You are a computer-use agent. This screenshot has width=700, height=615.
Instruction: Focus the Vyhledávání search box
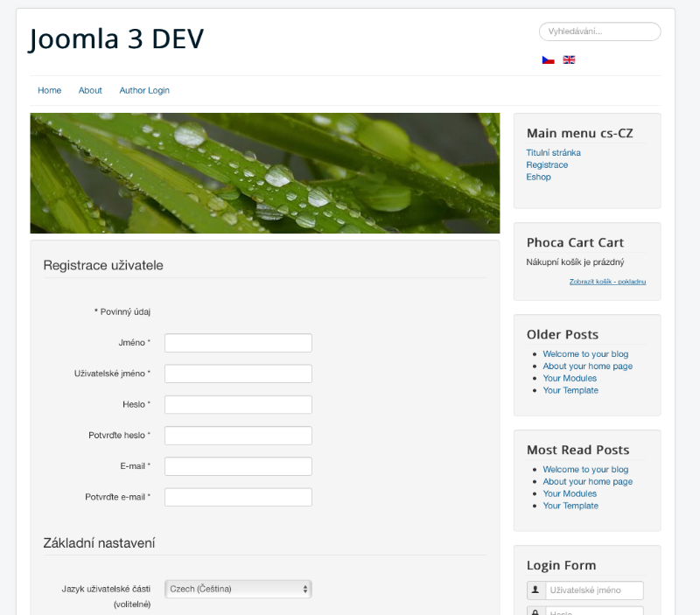click(599, 31)
